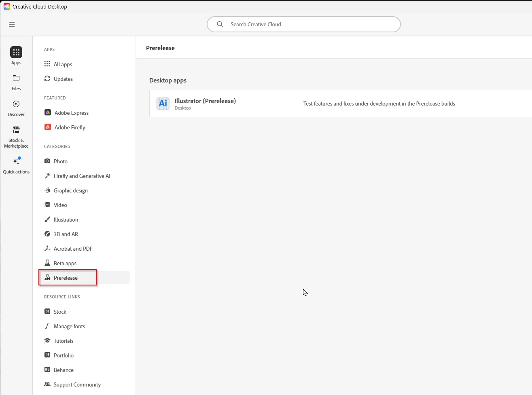Click the 3D and AR icon

pyautogui.click(x=47, y=234)
